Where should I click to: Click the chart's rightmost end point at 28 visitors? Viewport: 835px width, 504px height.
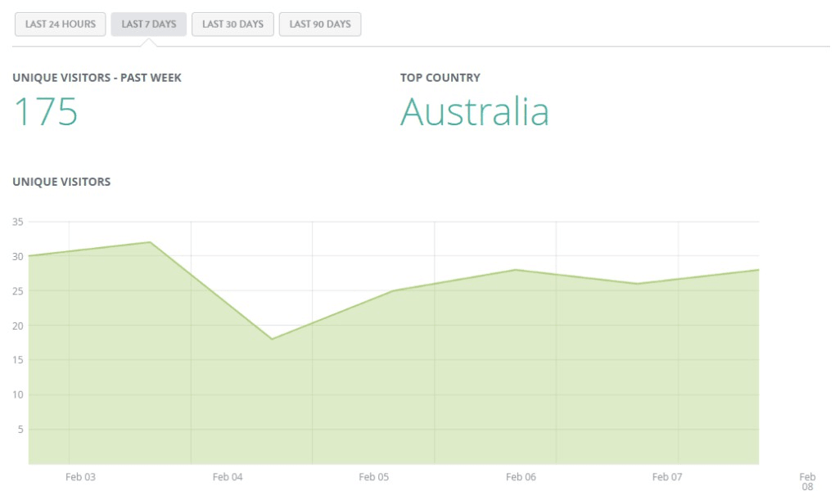click(x=758, y=270)
